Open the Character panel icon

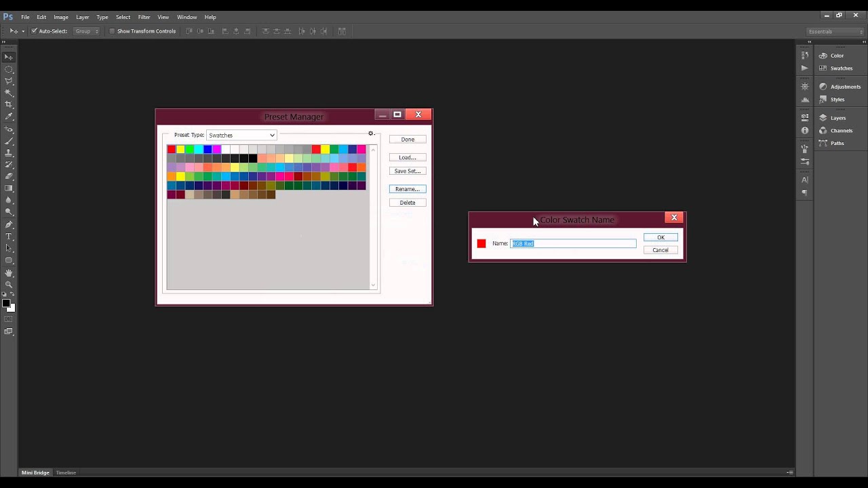[805, 180]
